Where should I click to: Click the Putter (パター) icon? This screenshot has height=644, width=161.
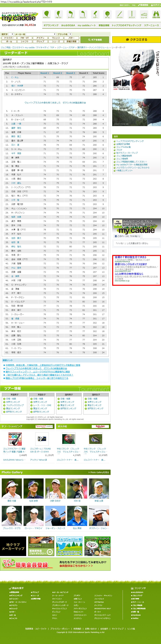point(95,14)
